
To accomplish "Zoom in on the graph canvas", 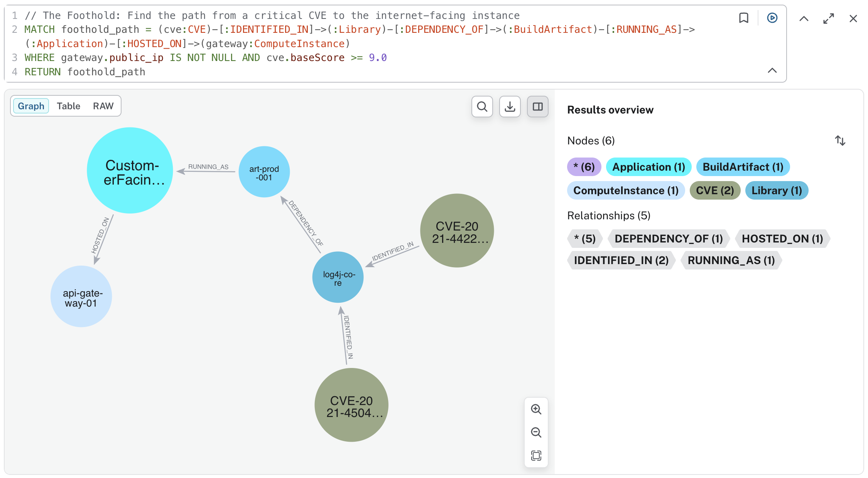I will pos(536,410).
